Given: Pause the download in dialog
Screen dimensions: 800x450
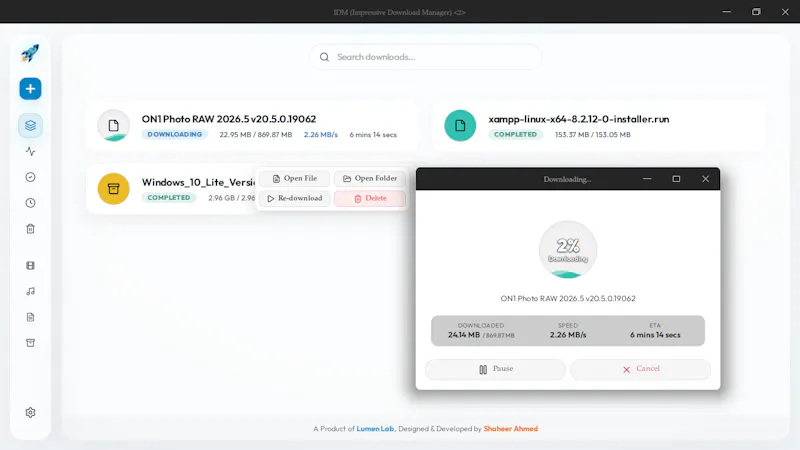Looking at the screenshot, I should pyautogui.click(x=495, y=369).
